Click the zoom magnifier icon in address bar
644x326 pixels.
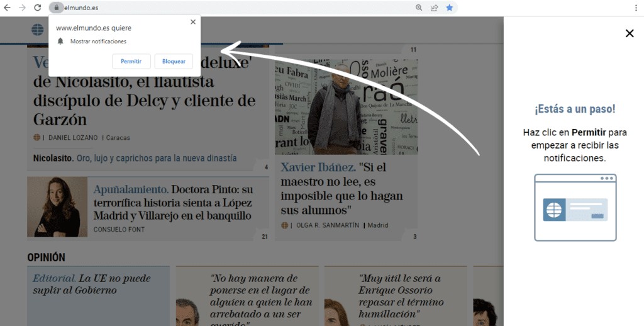(x=419, y=8)
